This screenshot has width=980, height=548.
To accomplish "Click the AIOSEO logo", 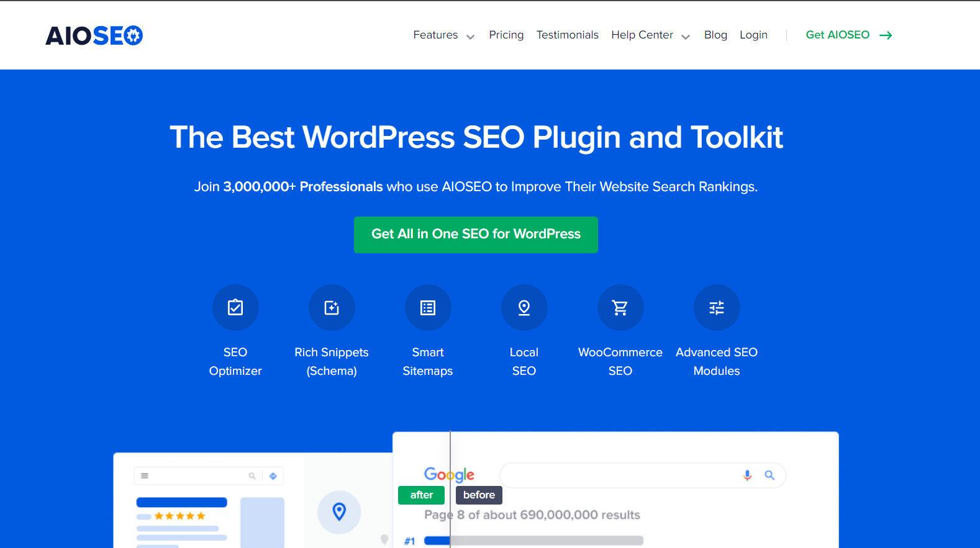I will click(94, 35).
